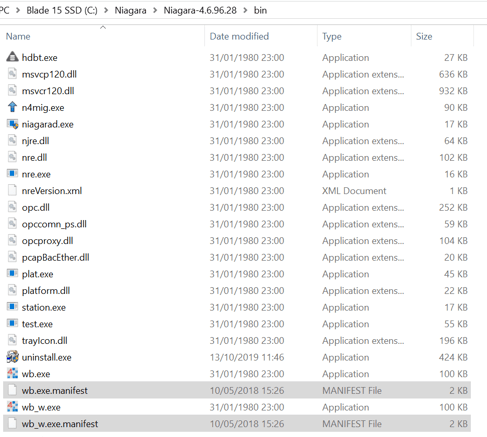This screenshot has height=437, width=487.
Task: Expand the chevron after Niagara-4.6.96.28 breadcrumb
Action: point(245,11)
